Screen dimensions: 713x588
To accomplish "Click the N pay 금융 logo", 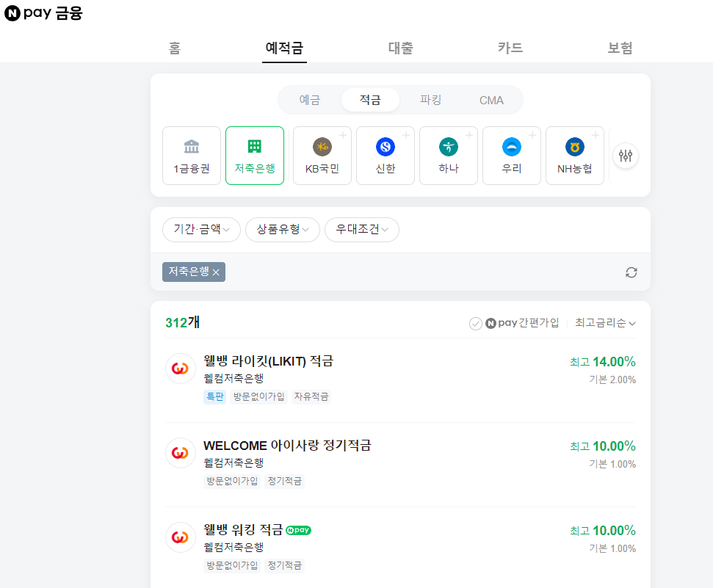I will (43, 13).
